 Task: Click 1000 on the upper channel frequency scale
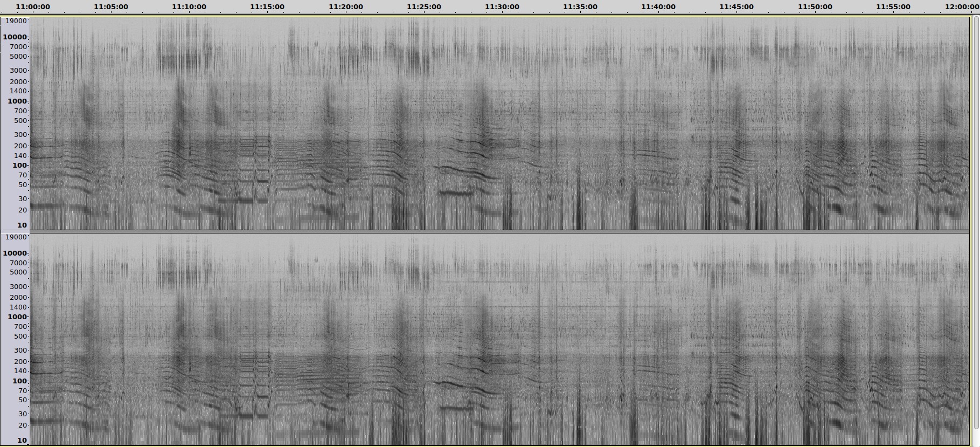pyautogui.click(x=17, y=101)
